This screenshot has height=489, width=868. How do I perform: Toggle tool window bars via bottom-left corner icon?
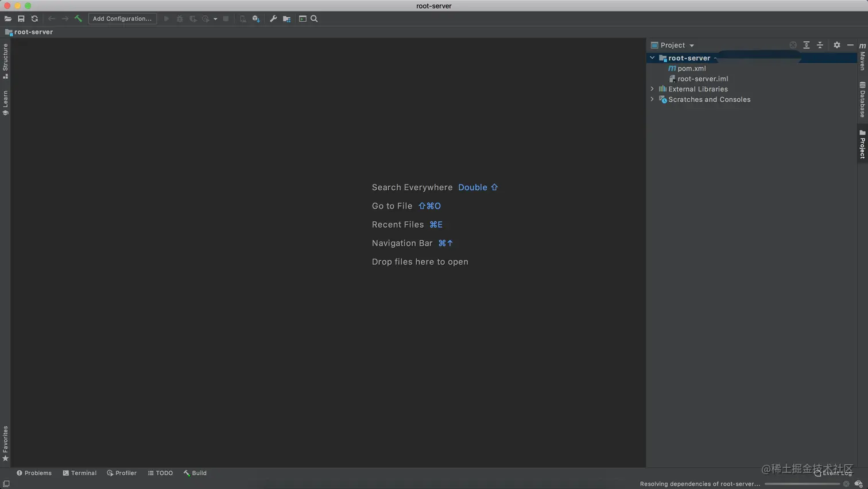point(6,484)
